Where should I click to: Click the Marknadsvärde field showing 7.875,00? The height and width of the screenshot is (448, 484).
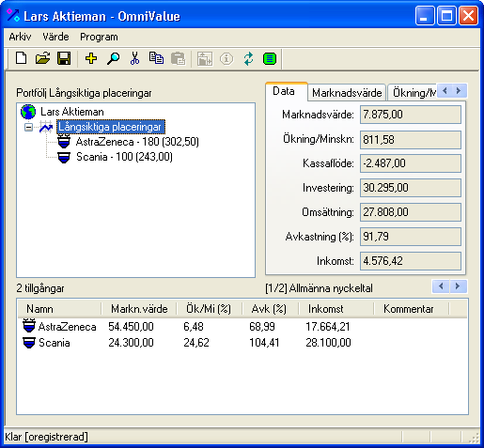tap(411, 115)
